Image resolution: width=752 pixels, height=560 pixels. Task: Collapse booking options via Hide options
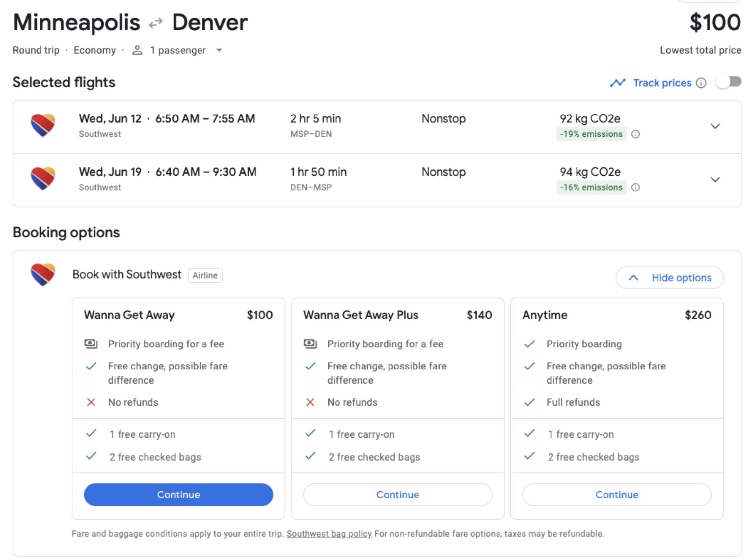coord(669,278)
